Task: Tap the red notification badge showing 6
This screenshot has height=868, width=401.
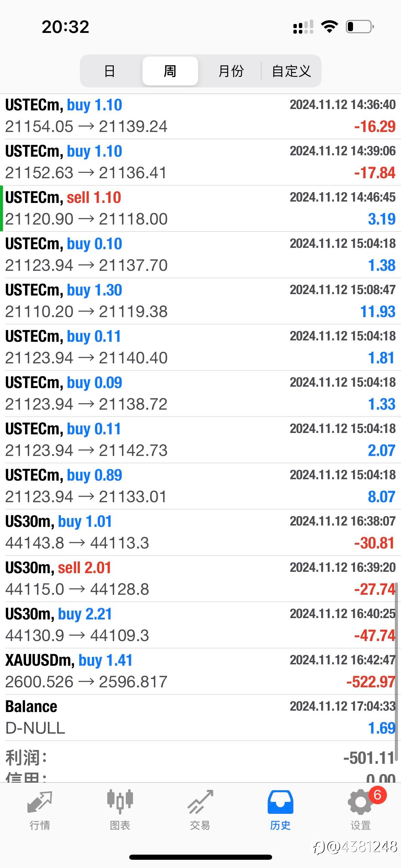Action: point(377,795)
